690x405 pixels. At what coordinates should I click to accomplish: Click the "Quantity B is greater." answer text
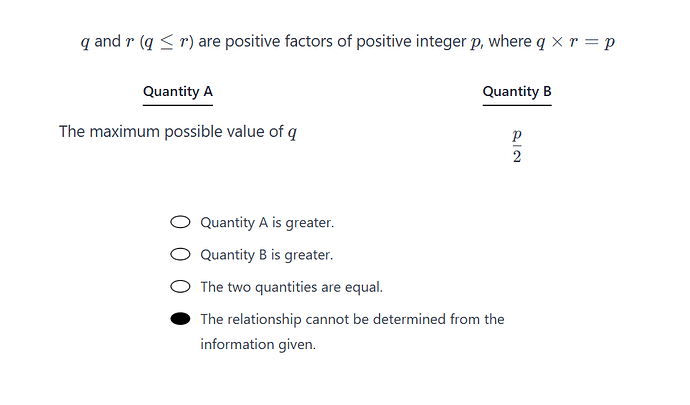click(x=267, y=255)
